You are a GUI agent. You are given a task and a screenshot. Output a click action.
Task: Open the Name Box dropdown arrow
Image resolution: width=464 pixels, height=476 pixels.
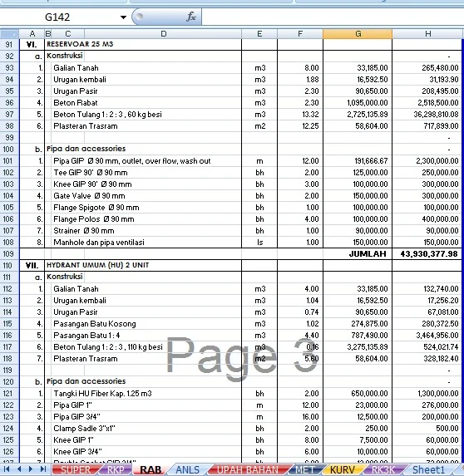[123, 17]
